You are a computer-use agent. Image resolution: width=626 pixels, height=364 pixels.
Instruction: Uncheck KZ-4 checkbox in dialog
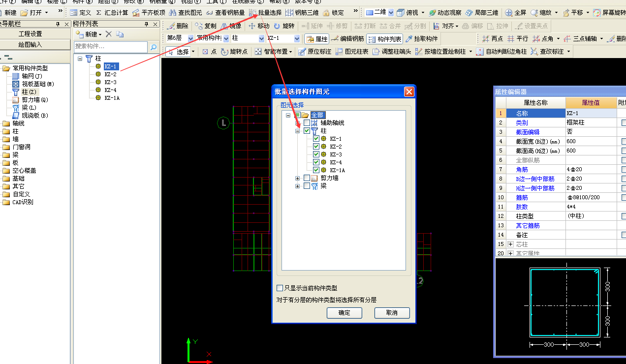pyautogui.click(x=316, y=162)
